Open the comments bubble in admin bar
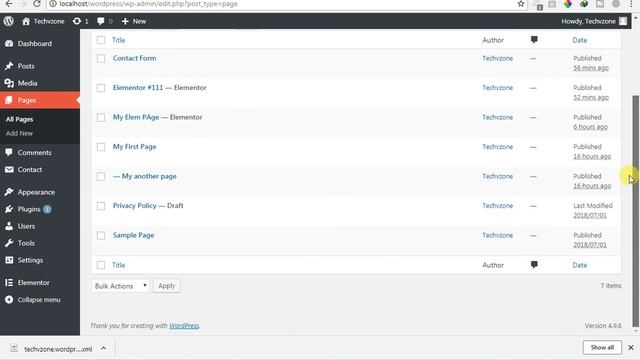Image resolution: width=640 pixels, height=360 pixels. coord(101,21)
